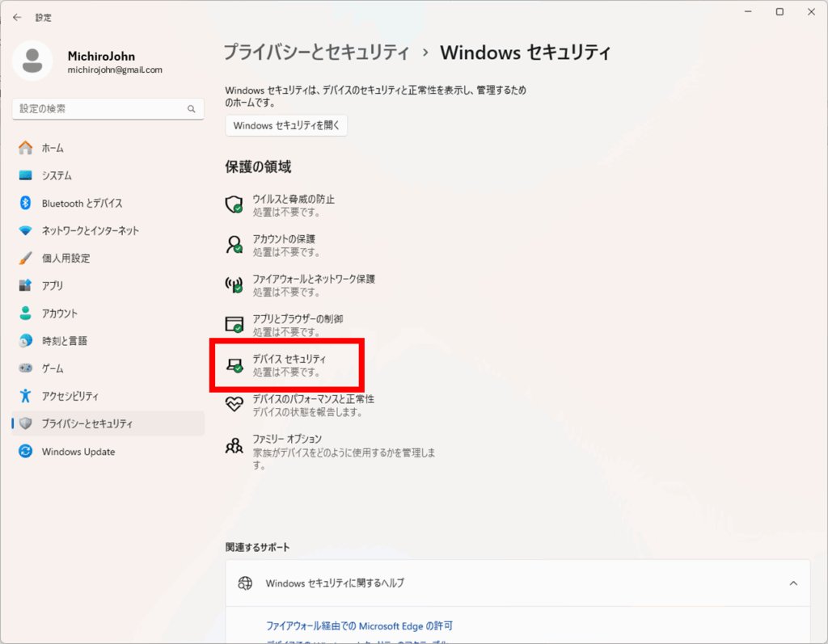Click the アカウント person icon in sidebar
The image size is (828, 644).
click(25, 313)
